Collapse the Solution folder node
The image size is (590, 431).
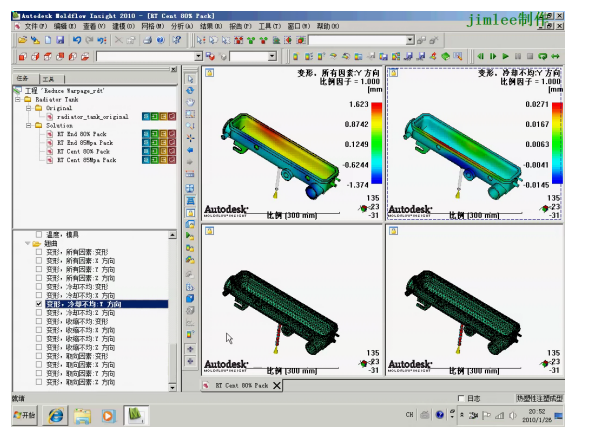(x=29, y=125)
